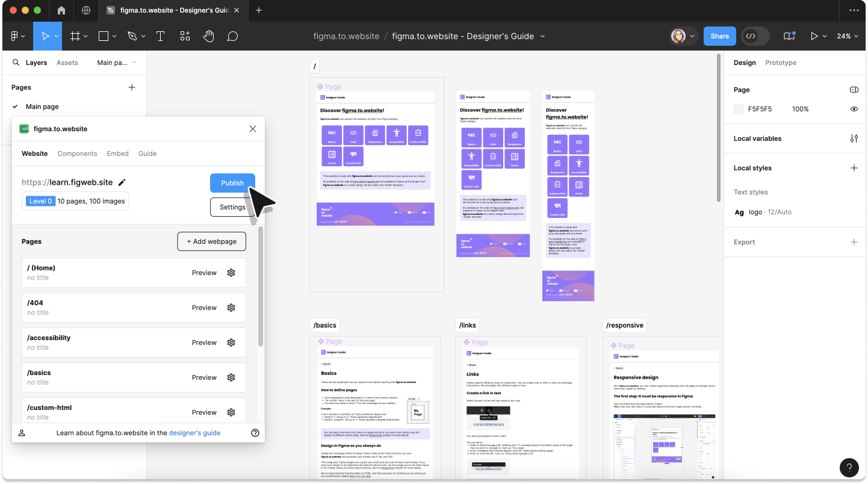
Task: Toggle Dev Mode switch
Action: click(755, 36)
